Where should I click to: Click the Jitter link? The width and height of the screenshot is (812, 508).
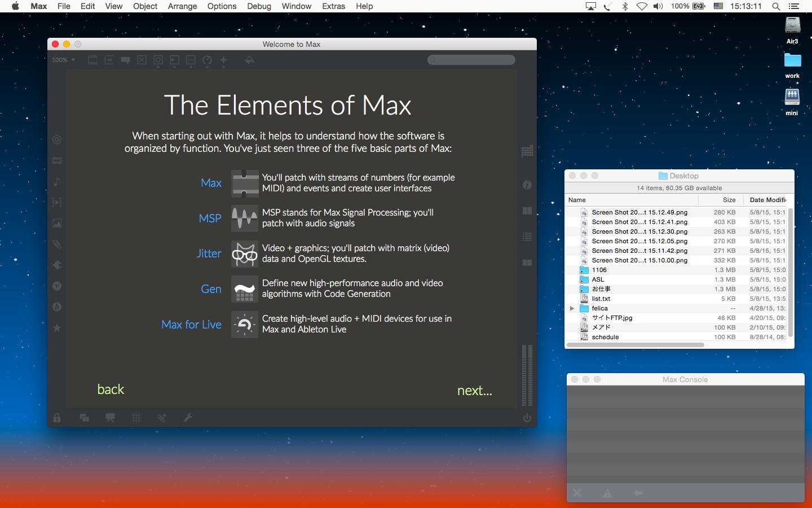tap(209, 253)
